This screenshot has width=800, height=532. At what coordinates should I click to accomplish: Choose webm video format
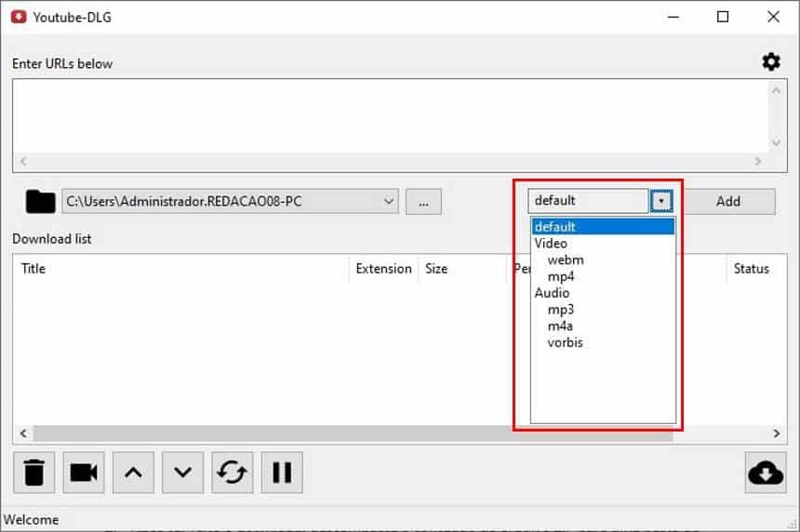pos(566,259)
